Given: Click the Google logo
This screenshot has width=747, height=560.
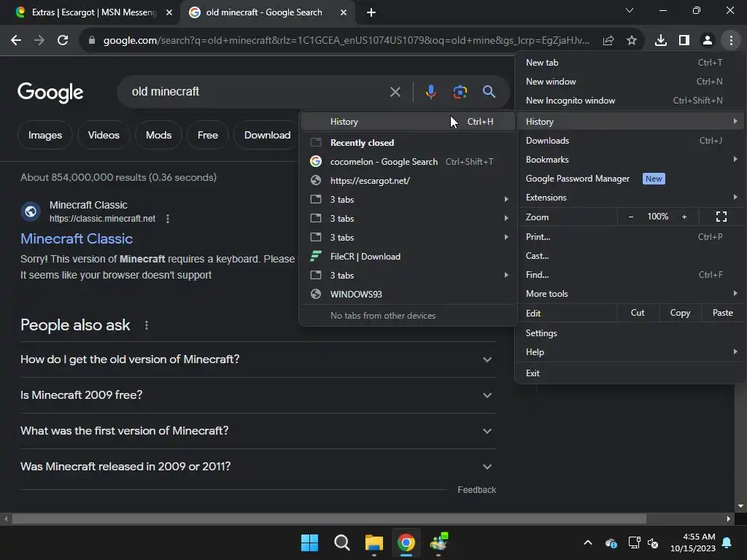Looking at the screenshot, I should click(50, 93).
